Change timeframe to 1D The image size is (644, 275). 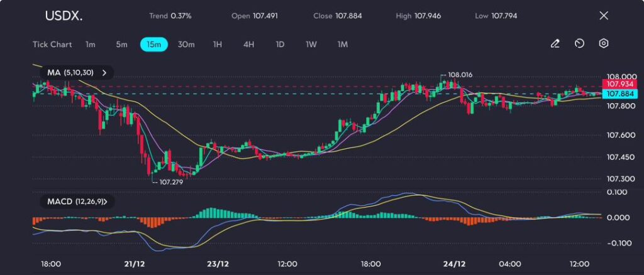point(280,45)
